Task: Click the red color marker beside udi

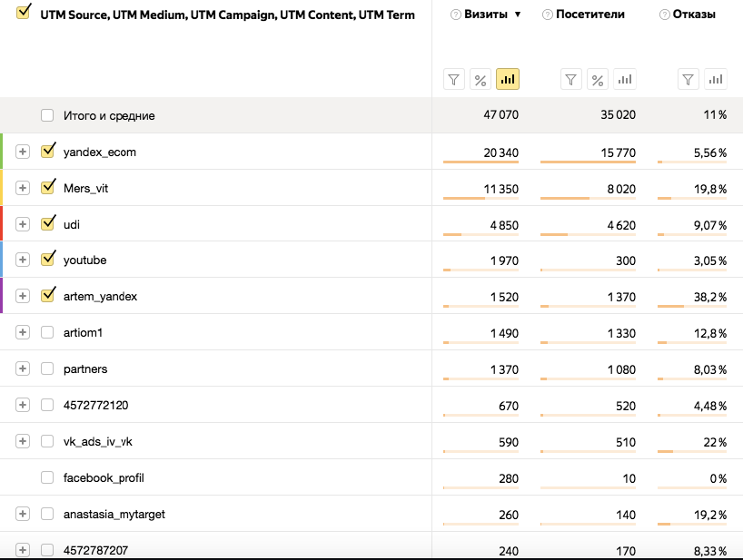Action: pyautogui.click(x=2, y=223)
